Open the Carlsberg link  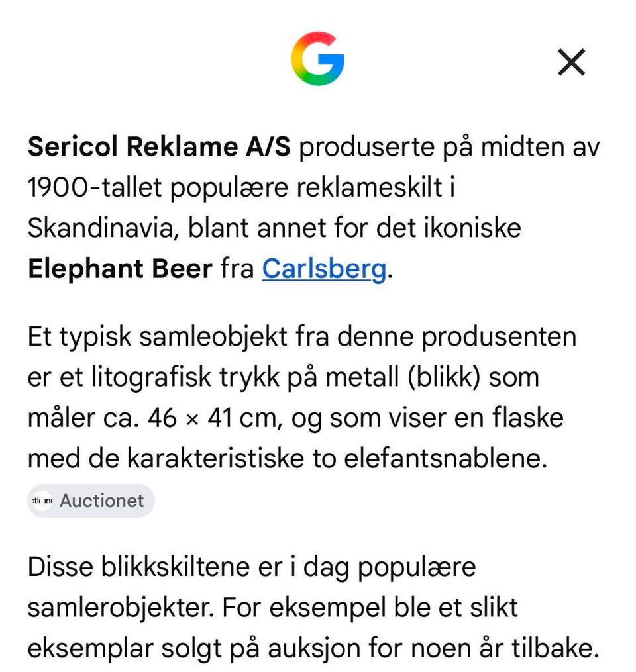coord(324,269)
